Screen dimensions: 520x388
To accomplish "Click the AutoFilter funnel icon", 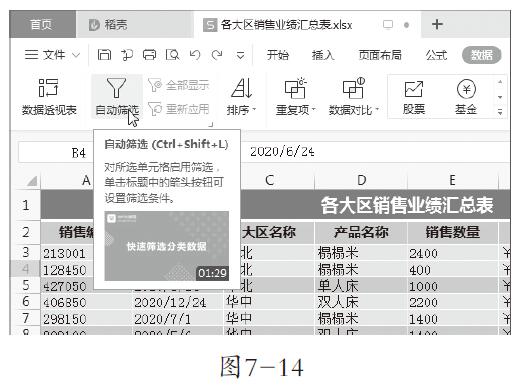I will [116, 88].
